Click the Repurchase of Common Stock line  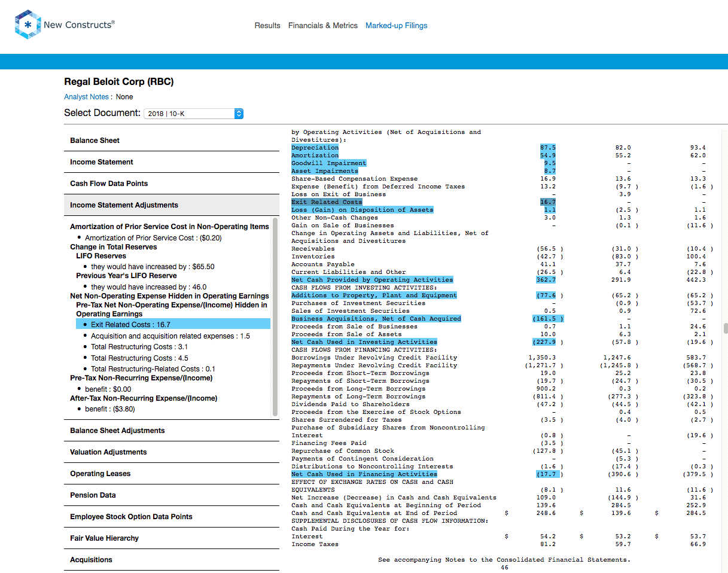[343, 451]
